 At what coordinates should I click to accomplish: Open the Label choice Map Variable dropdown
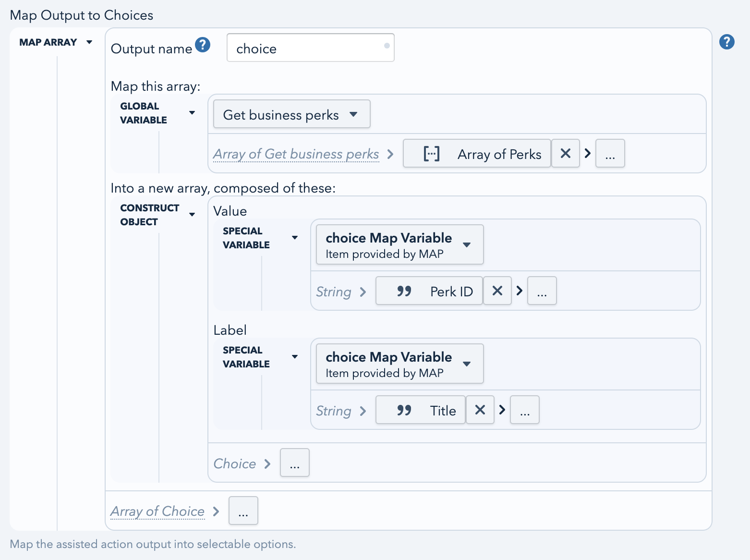399,364
